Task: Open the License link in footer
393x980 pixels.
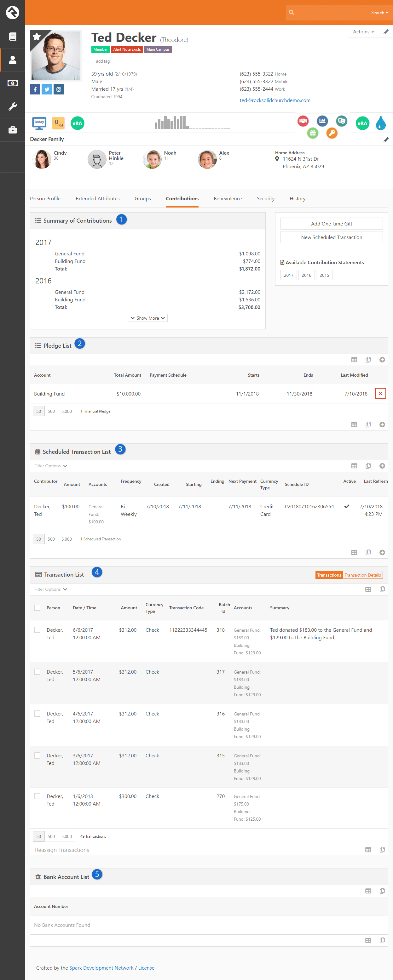Action: (146, 967)
